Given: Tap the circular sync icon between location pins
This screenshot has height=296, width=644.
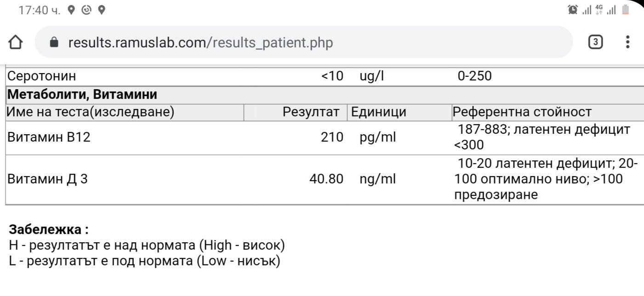Looking at the screenshot, I should 86,10.
